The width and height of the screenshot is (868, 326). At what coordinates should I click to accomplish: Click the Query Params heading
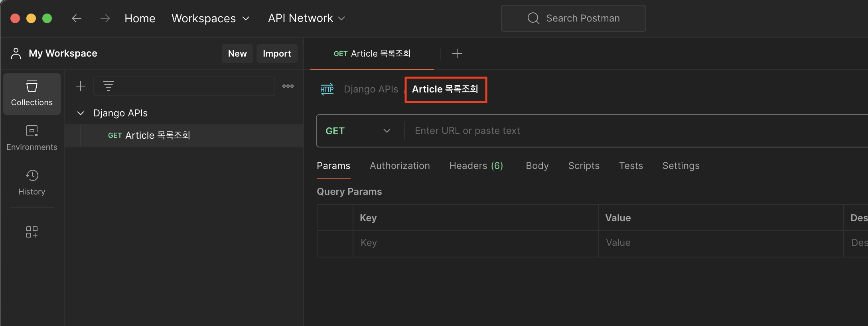tap(349, 192)
